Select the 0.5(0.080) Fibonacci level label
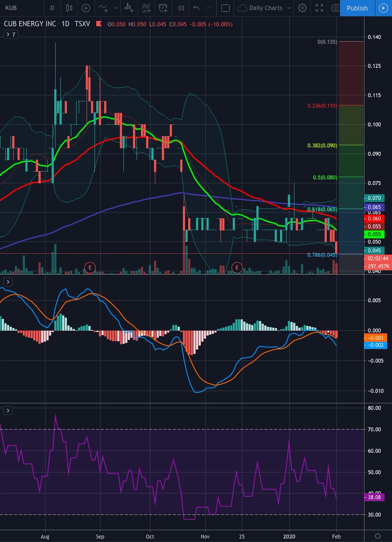This screenshot has height=542, width=392. 325,178
